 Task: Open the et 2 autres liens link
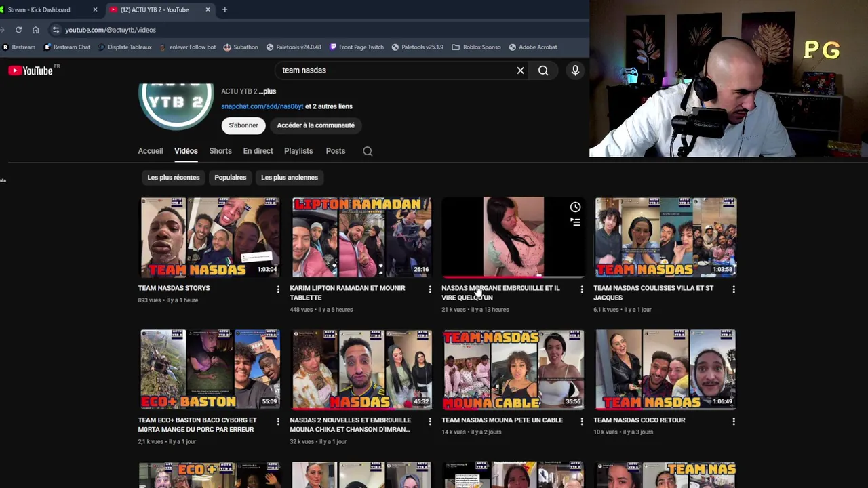(329, 106)
